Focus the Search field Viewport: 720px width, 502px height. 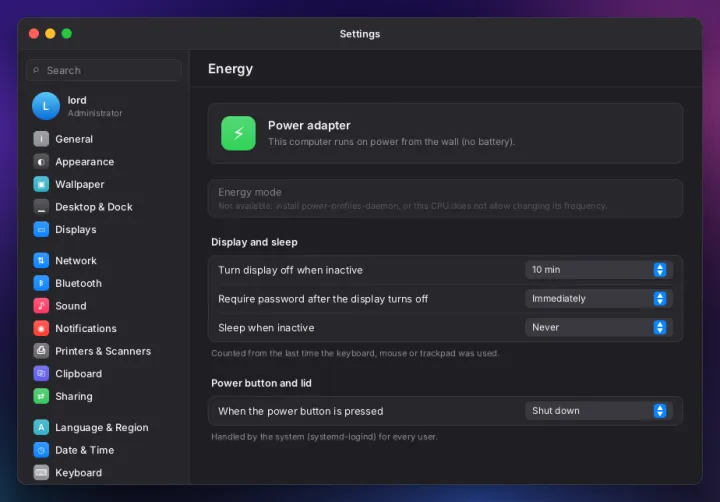[x=103, y=70]
